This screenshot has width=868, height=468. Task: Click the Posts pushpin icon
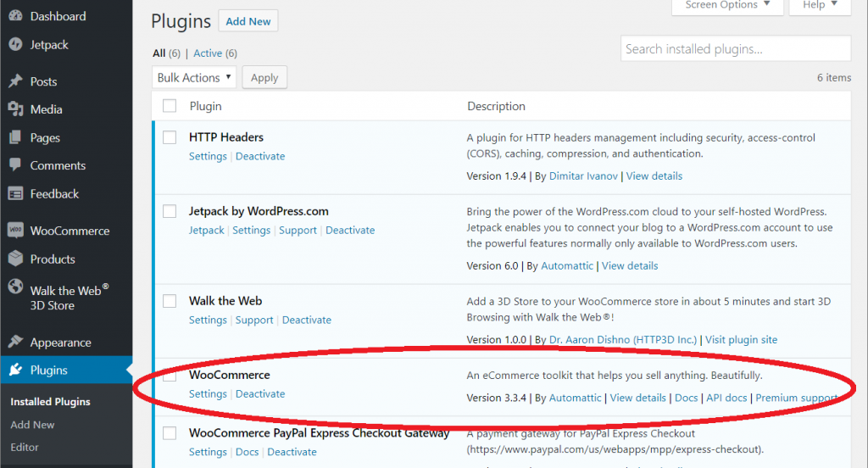15,81
